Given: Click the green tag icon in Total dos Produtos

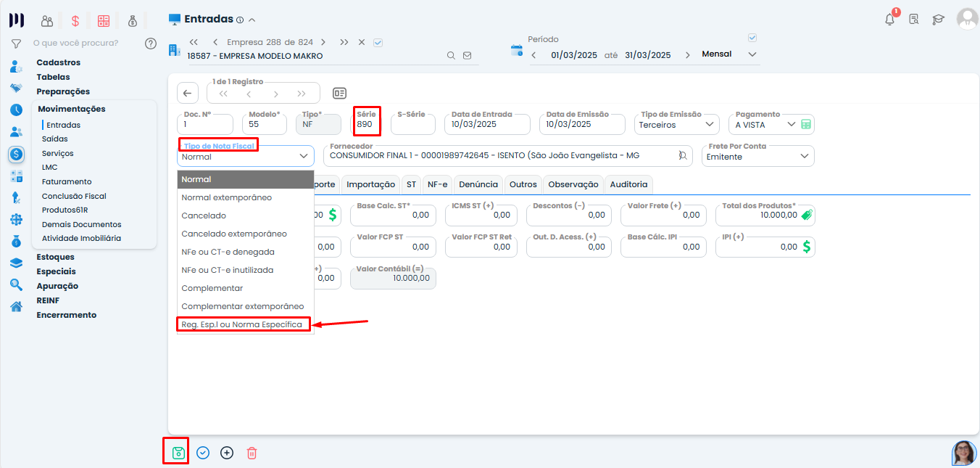Looking at the screenshot, I should (x=806, y=215).
